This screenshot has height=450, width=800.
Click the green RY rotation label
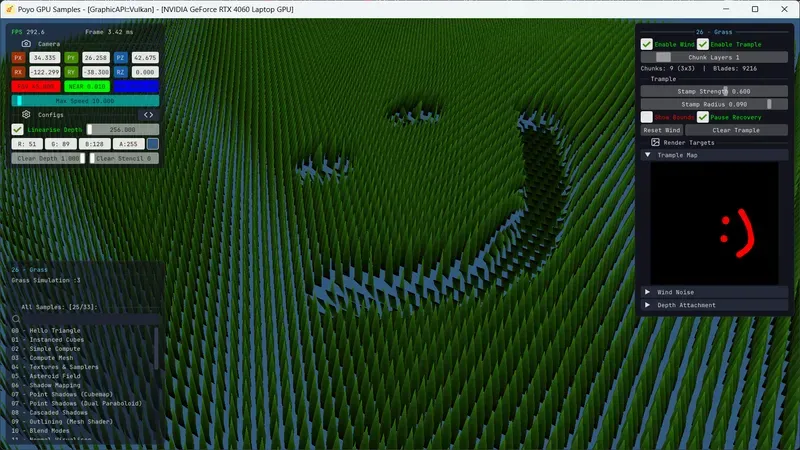coord(71,72)
